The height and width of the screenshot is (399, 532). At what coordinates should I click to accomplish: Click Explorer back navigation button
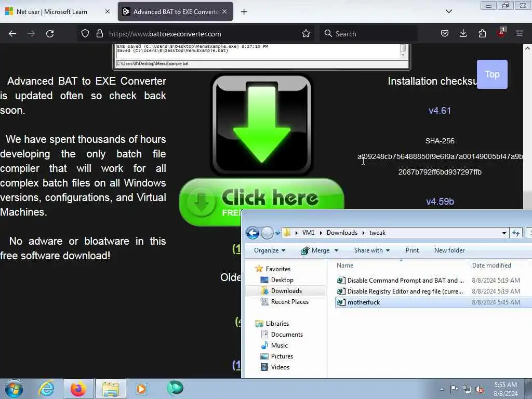click(x=252, y=233)
